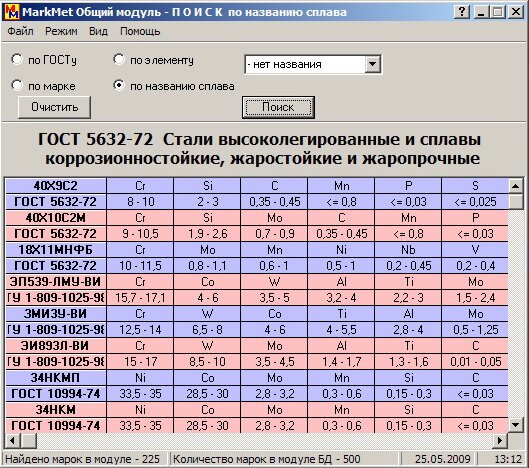The width and height of the screenshot is (529, 468).
Task: Open the Вид menu
Action: point(98,31)
